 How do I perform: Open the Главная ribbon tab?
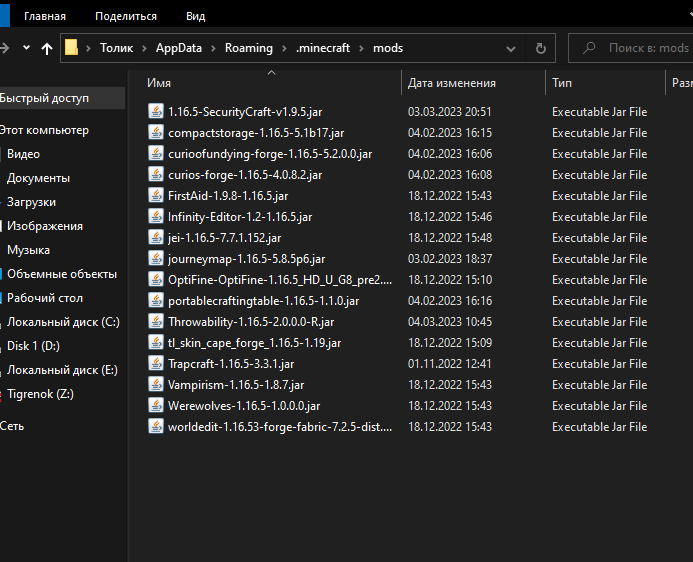(x=45, y=16)
